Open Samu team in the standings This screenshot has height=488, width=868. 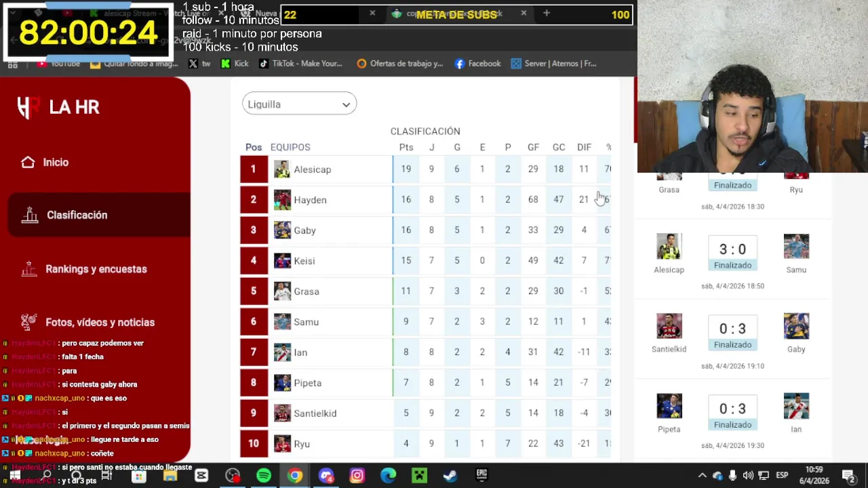[x=306, y=322]
